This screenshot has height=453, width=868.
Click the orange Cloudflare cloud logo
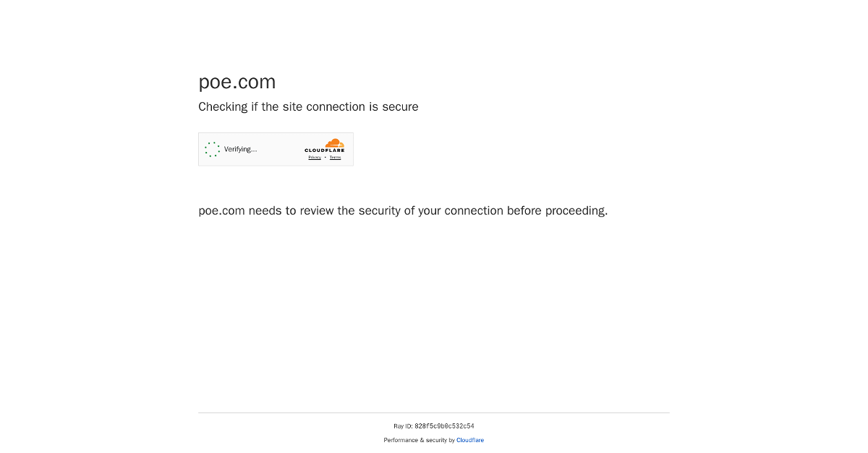point(334,143)
